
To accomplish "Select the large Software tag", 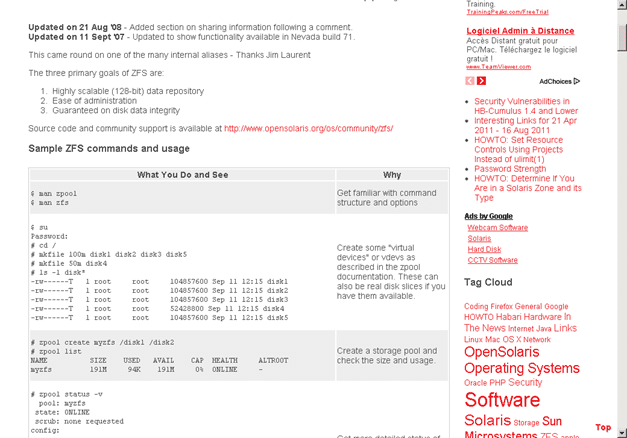I will click(502, 400).
